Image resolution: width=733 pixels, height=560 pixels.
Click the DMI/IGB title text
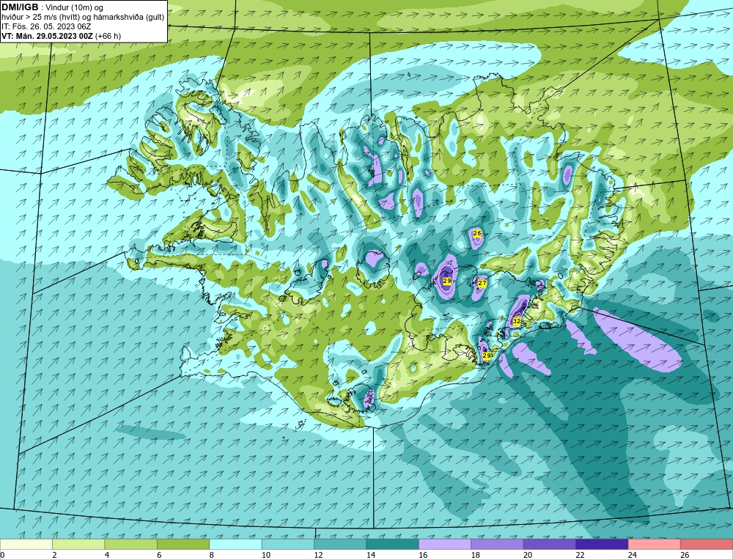coord(20,7)
